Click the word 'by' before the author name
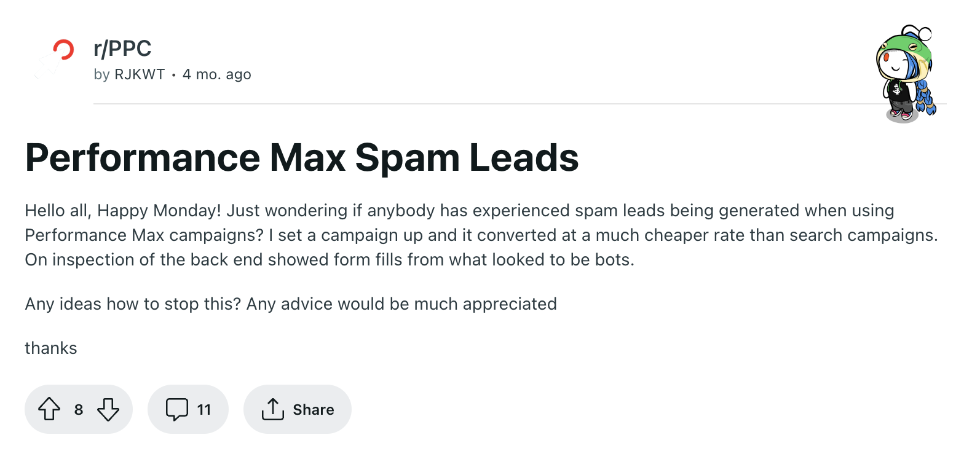 pos(101,74)
